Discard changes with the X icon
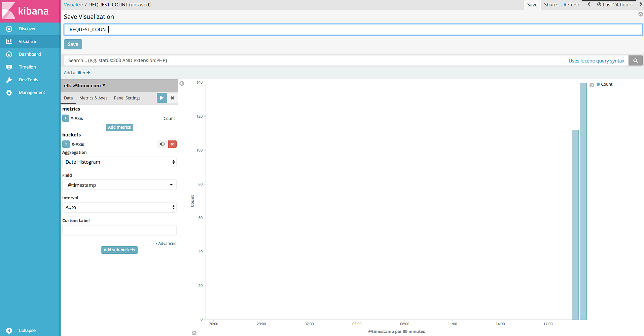 pyautogui.click(x=172, y=98)
